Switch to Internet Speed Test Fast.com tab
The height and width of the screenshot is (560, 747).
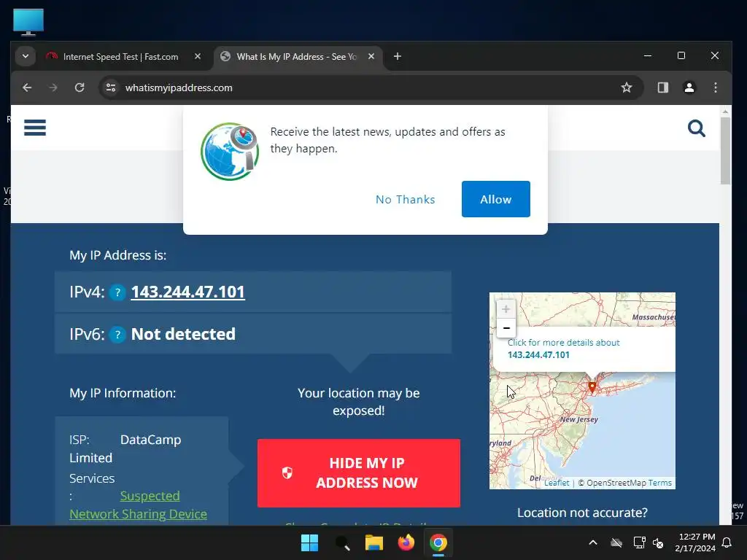pyautogui.click(x=120, y=57)
